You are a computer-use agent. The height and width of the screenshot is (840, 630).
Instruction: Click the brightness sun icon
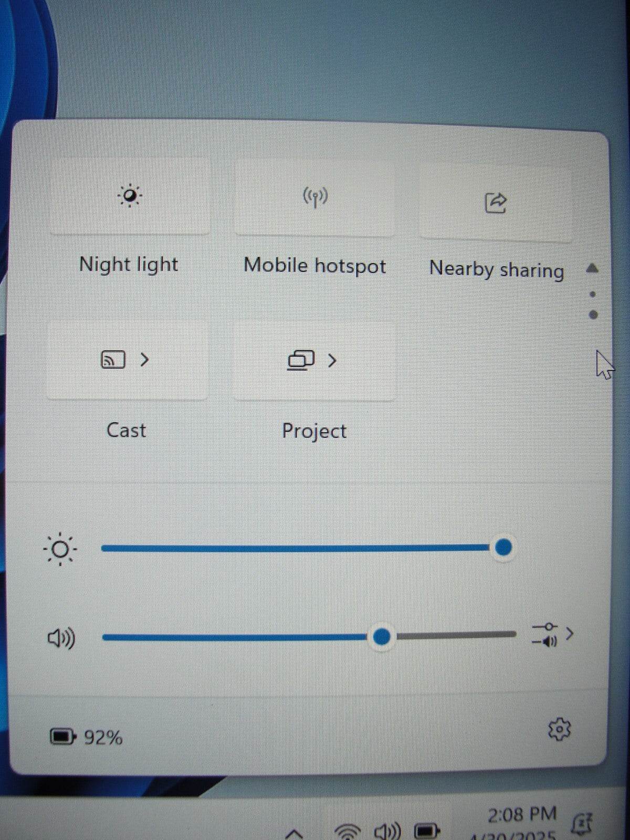[60, 549]
